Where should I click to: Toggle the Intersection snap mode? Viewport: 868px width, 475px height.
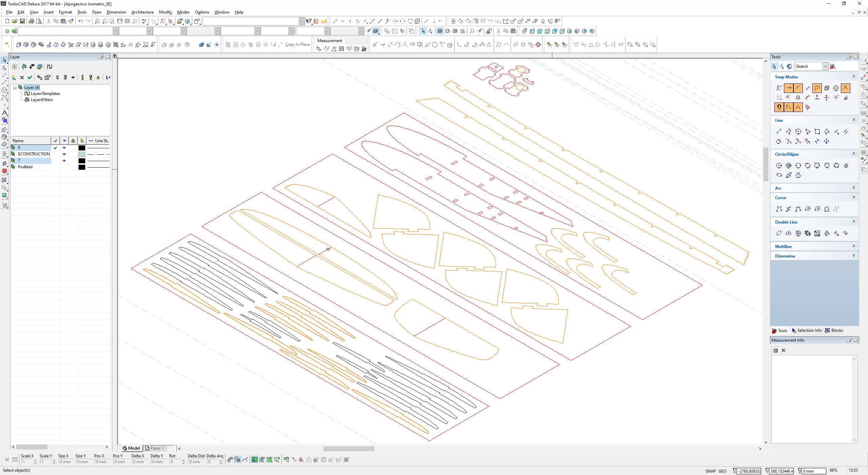(846, 88)
